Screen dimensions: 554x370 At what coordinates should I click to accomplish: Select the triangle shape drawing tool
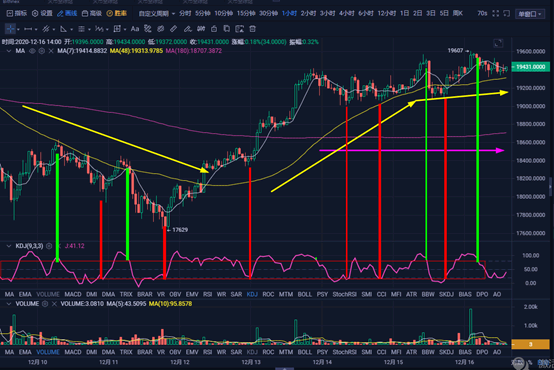click(x=63, y=29)
